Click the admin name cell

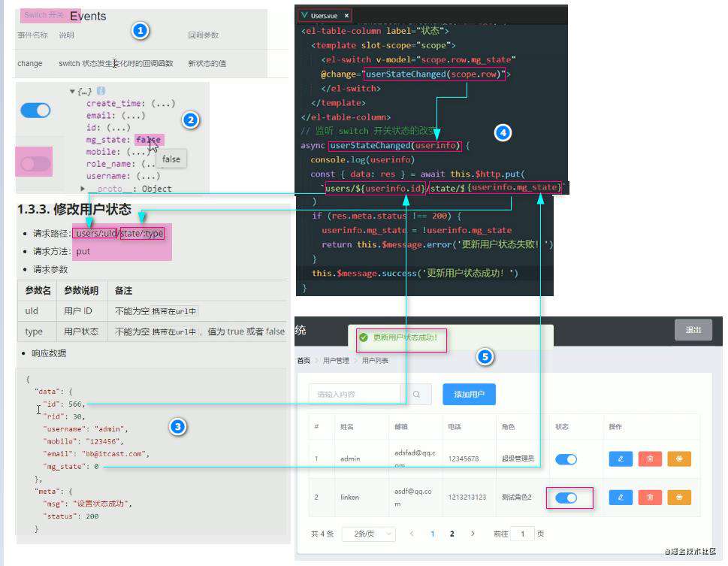(x=350, y=459)
